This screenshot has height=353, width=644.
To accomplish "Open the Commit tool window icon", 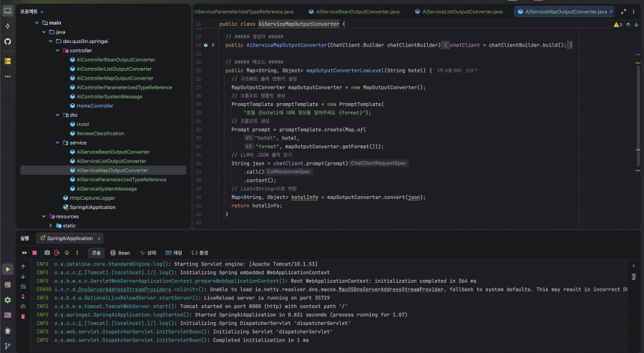I will 8,26.
